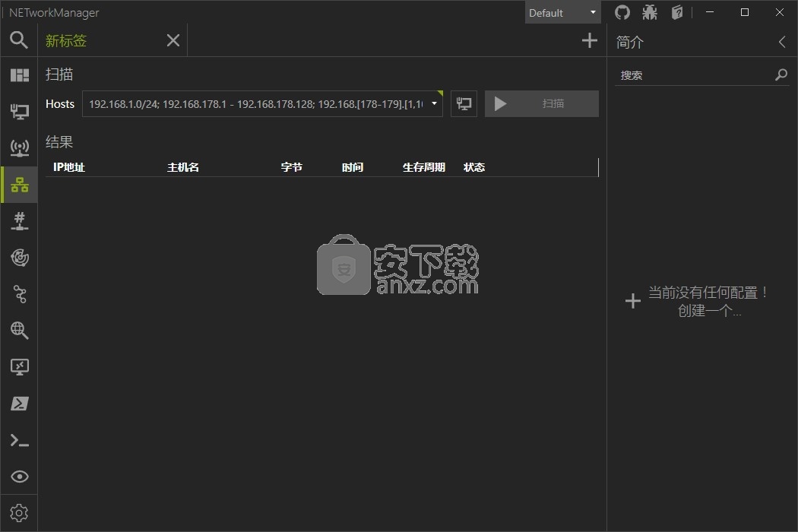Click the bug report icon
The height and width of the screenshot is (532, 798).
click(x=649, y=12)
